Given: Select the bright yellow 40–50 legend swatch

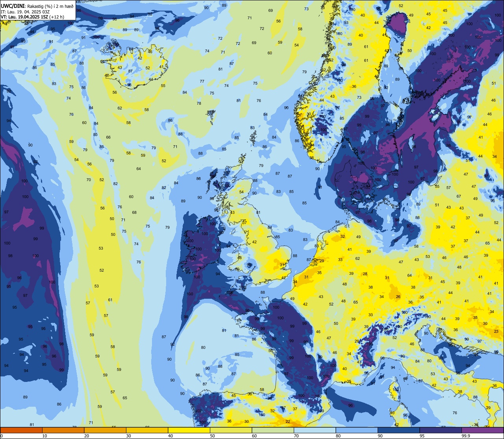Looking at the screenshot, I should [189, 430].
